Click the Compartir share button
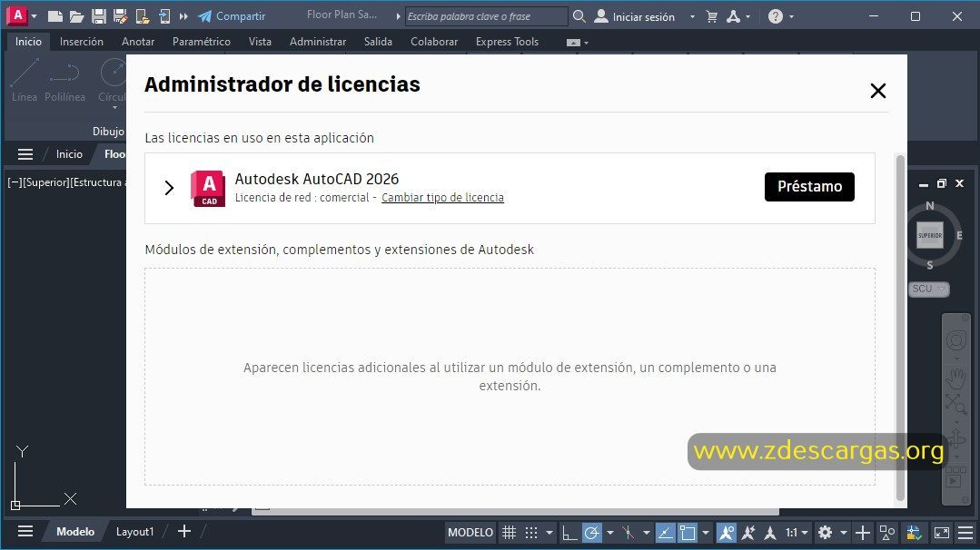Viewport: 980px width, 550px height. (x=232, y=16)
